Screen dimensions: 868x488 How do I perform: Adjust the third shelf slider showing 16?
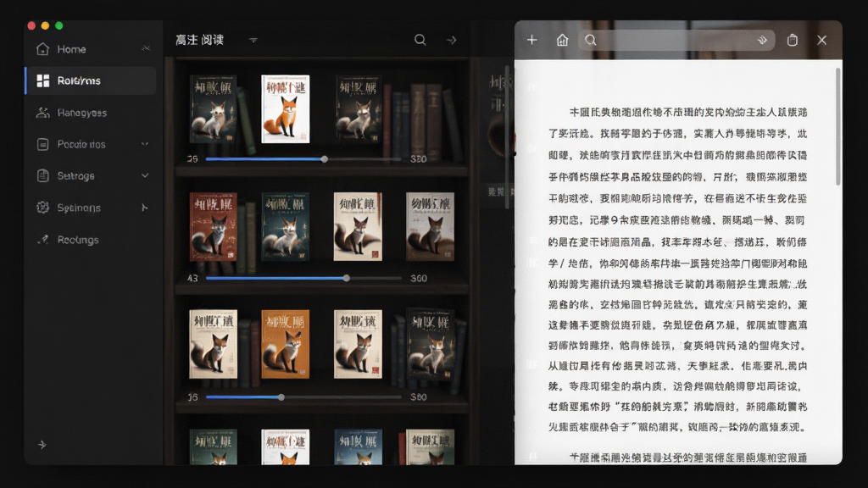click(303, 397)
